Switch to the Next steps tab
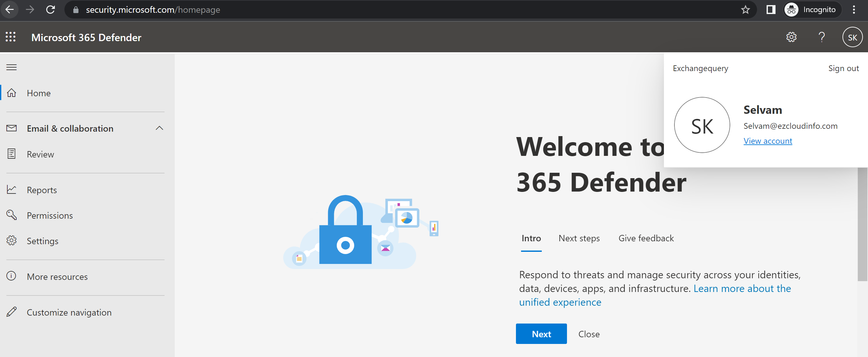Image resolution: width=868 pixels, height=357 pixels. coord(579,238)
